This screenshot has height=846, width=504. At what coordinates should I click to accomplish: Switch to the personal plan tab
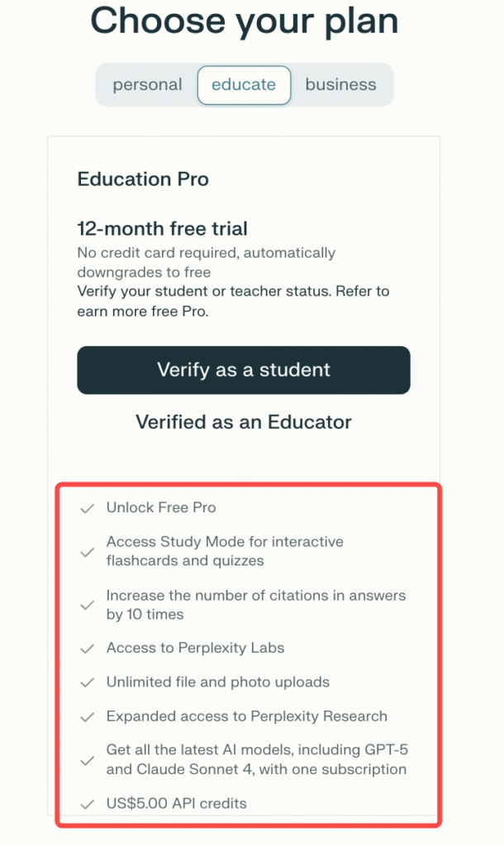pyautogui.click(x=147, y=85)
